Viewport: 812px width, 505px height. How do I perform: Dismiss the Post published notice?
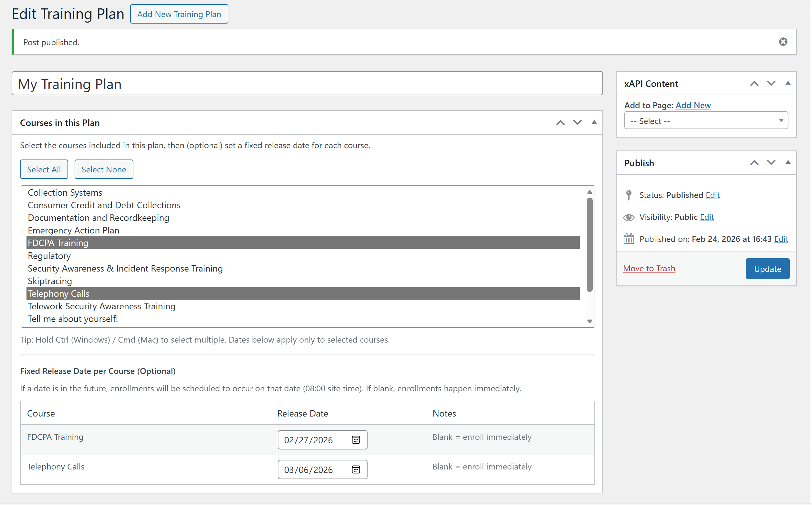tap(783, 42)
